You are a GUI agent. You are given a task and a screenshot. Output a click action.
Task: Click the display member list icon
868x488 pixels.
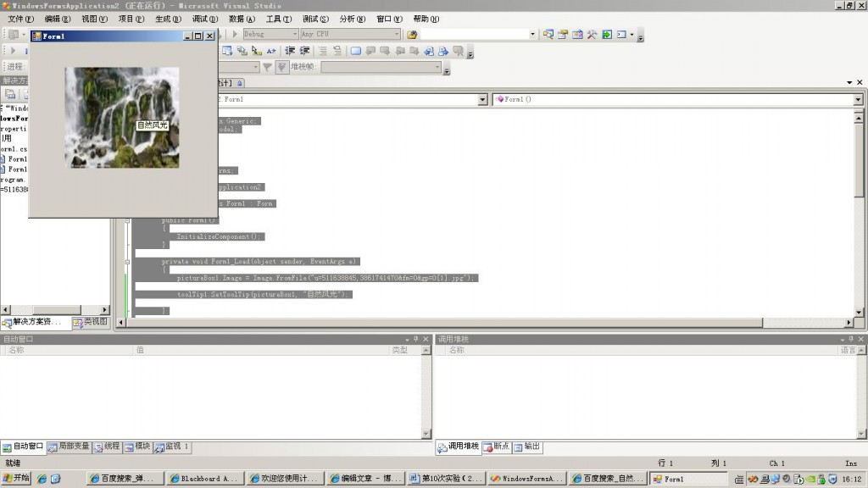click(227, 51)
